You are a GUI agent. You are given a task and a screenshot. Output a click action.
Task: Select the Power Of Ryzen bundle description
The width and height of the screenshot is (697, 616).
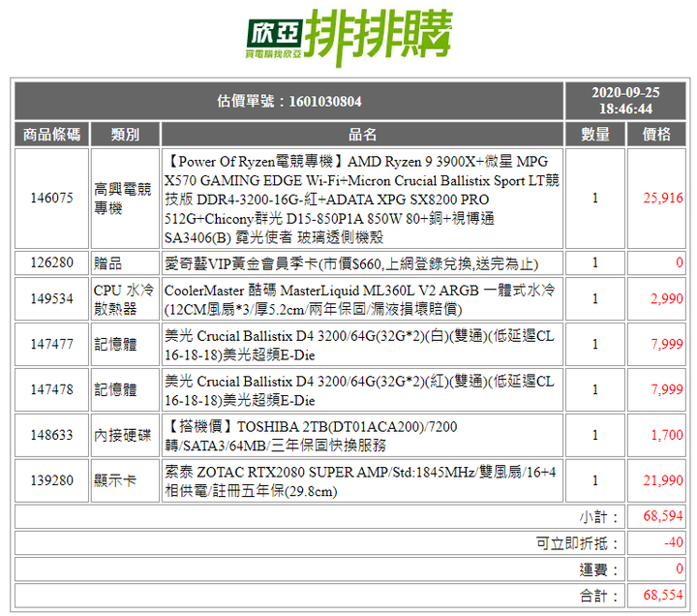362,199
